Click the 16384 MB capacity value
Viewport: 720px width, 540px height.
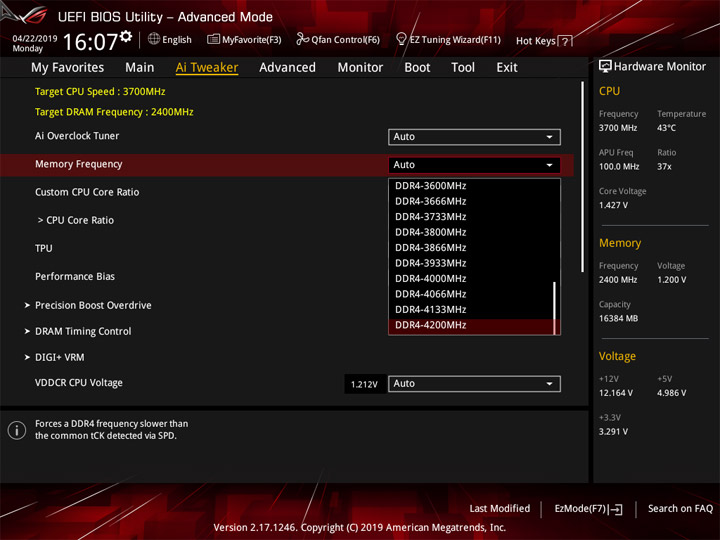pos(618,318)
